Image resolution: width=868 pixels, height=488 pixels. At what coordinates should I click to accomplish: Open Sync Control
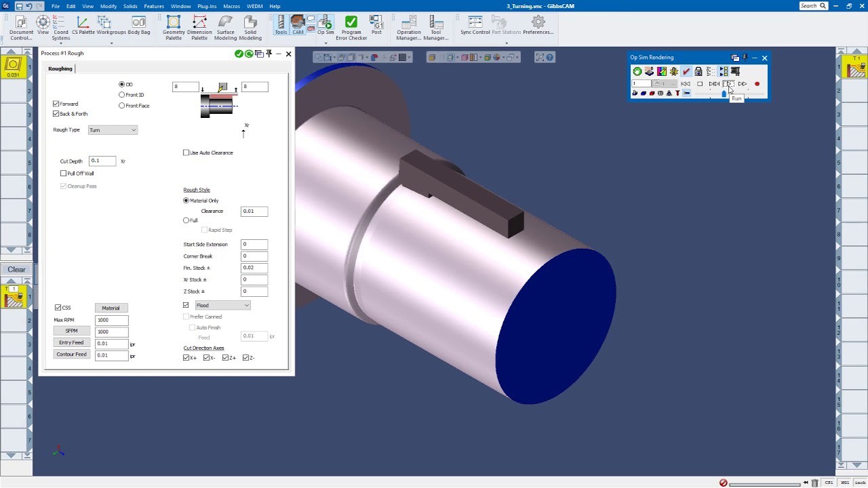click(475, 26)
